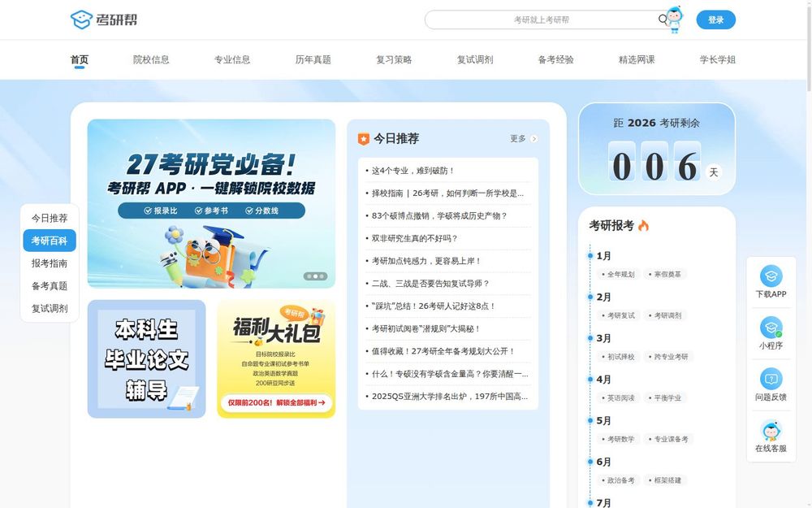Open the 学长学姐 nav tab
Image resolution: width=812 pixels, height=508 pixels.
click(x=717, y=59)
